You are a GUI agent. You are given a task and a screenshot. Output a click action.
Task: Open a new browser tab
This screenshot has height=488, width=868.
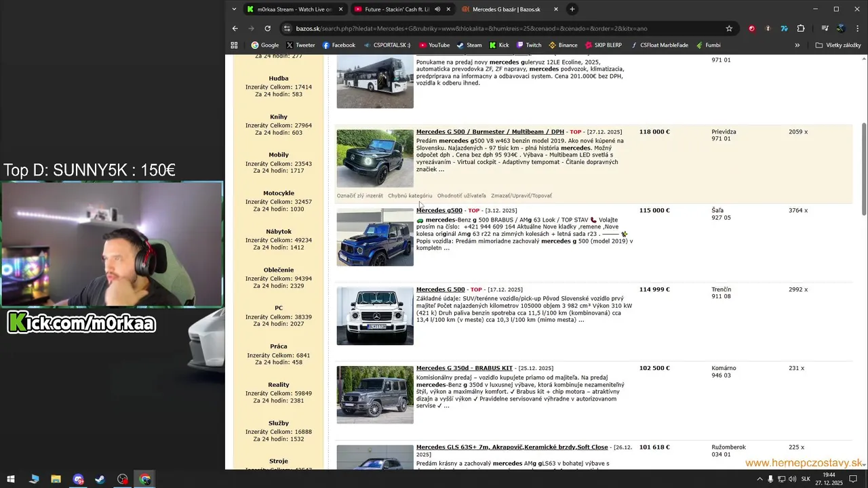(x=572, y=9)
